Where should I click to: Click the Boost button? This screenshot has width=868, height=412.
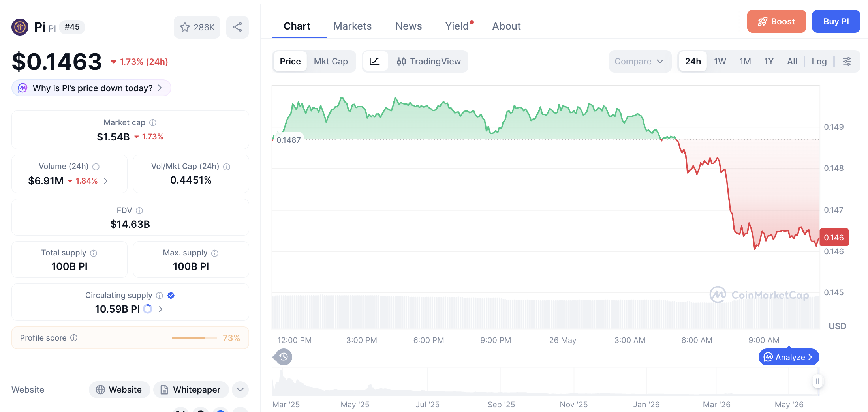(x=776, y=21)
